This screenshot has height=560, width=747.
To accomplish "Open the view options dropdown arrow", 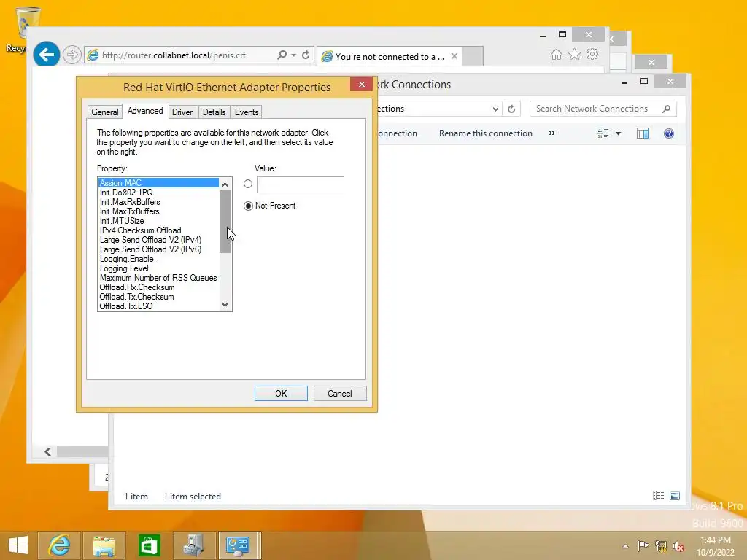I will pos(619,134).
